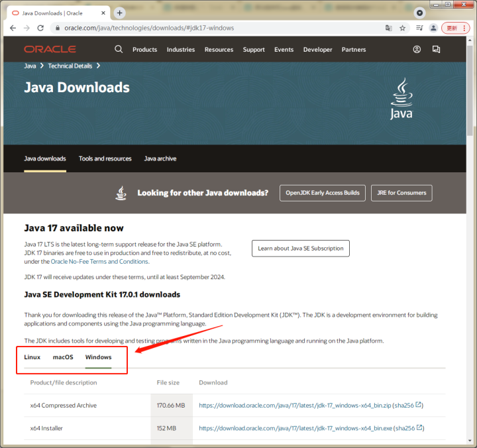The height and width of the screenshot is (448, 477).
Task: Open the Industries menu
Action: coord(181,50)
